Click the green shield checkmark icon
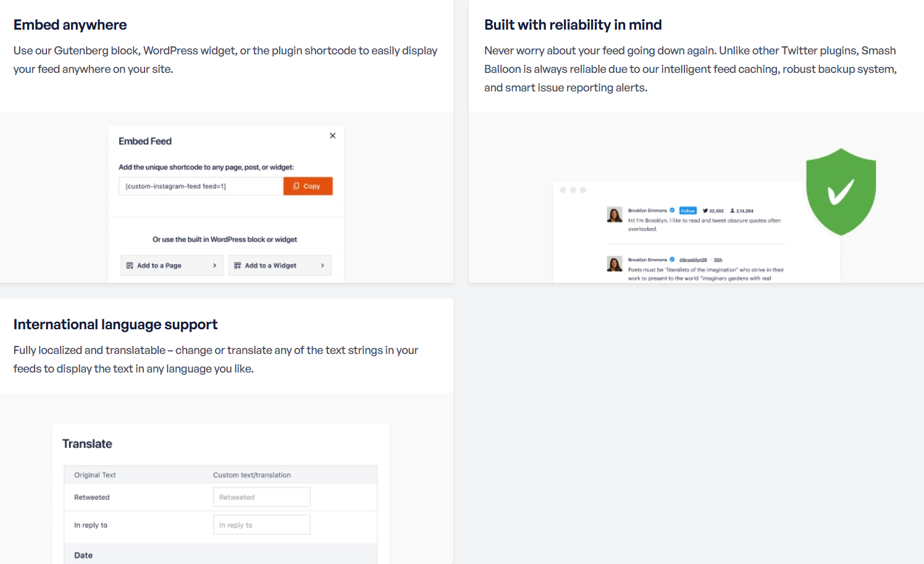The height and width of the screenshot is (564, 924). tap(841, 192)
